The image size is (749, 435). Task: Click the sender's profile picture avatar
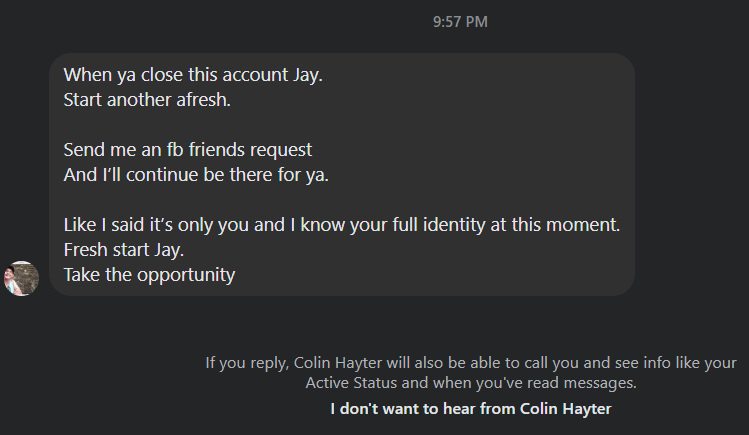pos(22,278)
